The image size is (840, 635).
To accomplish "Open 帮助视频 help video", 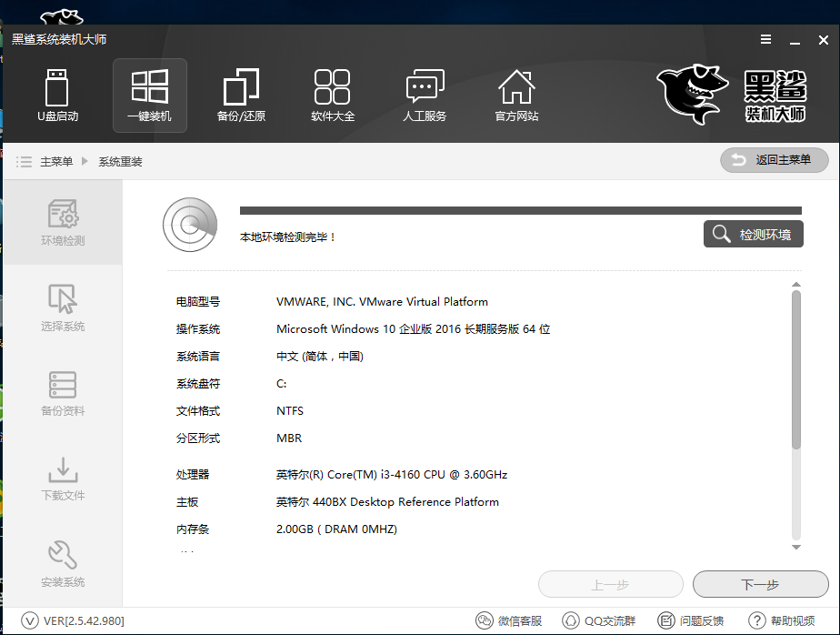I will (782, 621).
